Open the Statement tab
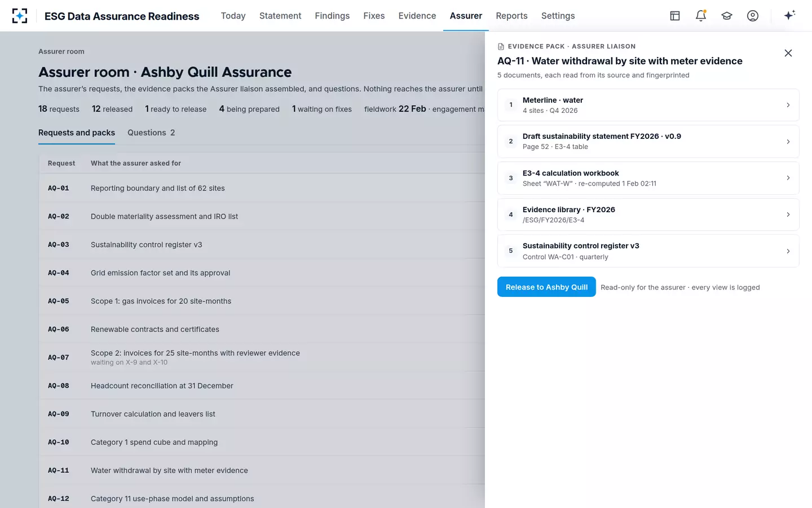 tap(280, 16)
